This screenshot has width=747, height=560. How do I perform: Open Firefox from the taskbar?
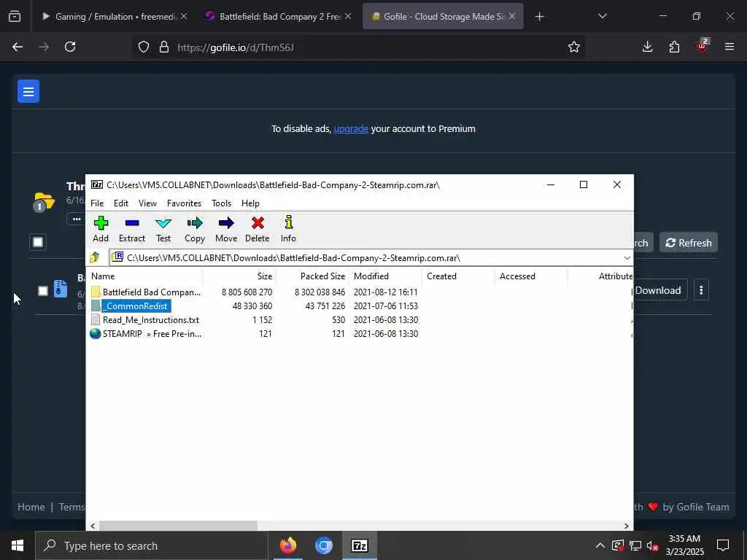(287, 545)
